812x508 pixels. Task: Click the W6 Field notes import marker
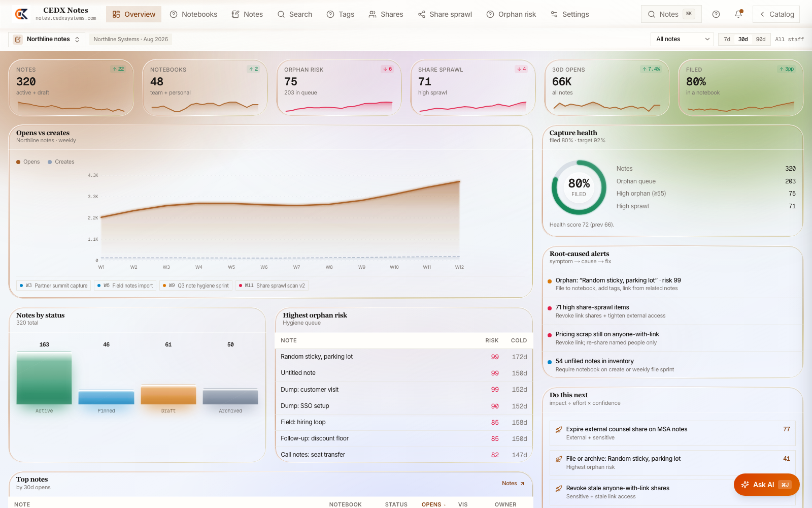click(125, 285)
